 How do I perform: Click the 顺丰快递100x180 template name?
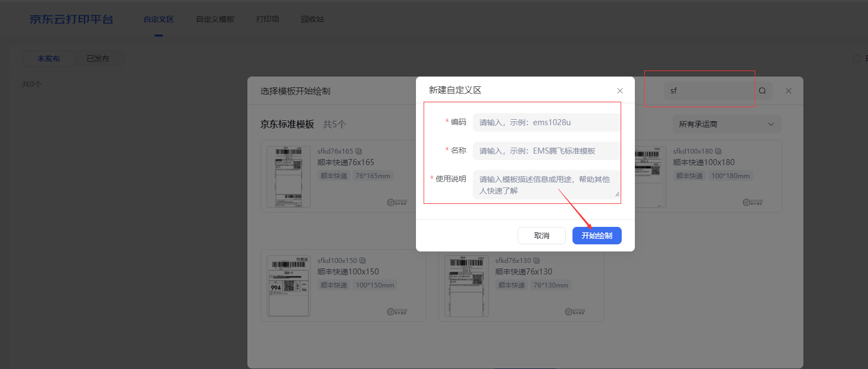[704, 162]
